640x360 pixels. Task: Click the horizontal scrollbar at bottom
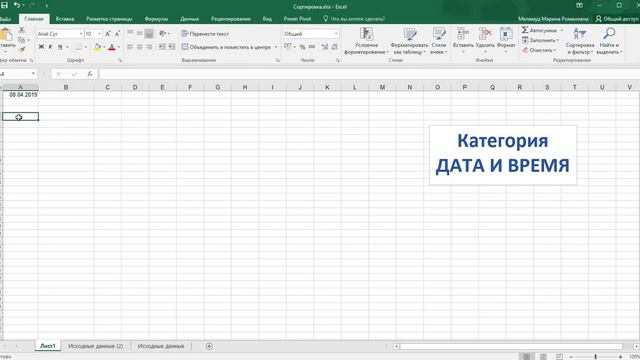(x=511, y=347)
